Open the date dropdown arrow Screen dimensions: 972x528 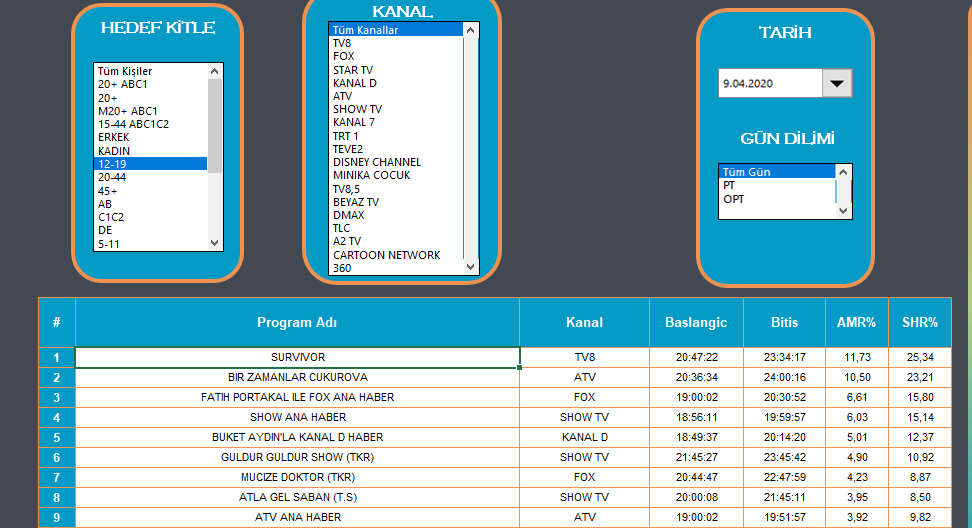point(837,84)
